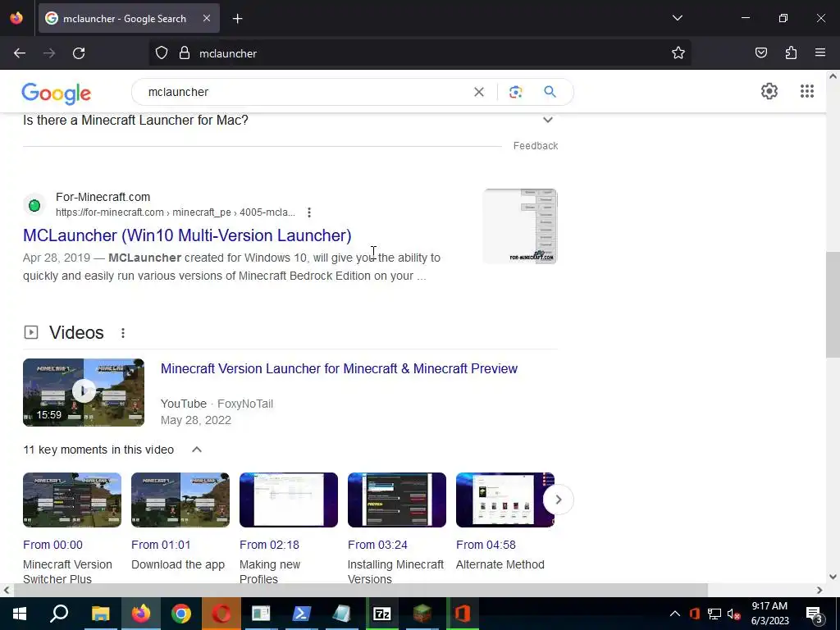Click the Google search field
840x630 pixels.
[x=305, y=92]
